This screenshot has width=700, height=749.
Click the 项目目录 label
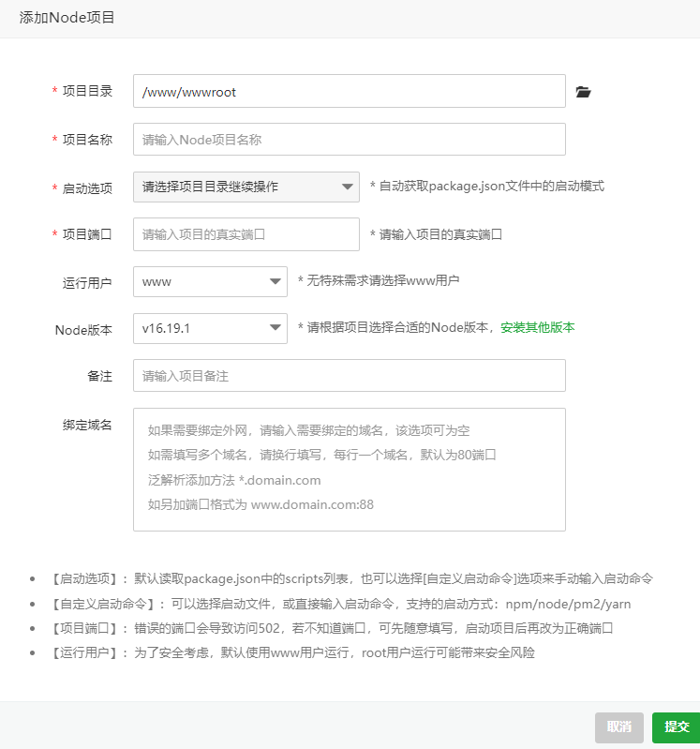click(x=87, y=91)
